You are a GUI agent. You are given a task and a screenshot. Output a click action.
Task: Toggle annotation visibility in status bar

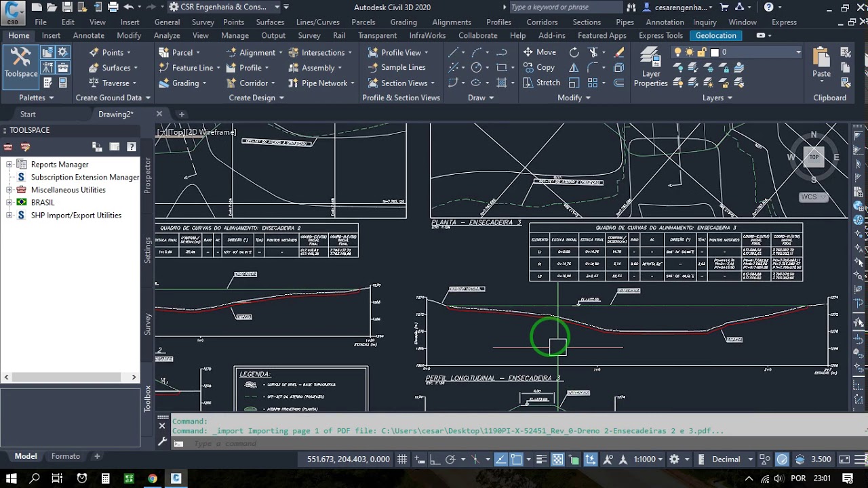coord(608,459)
